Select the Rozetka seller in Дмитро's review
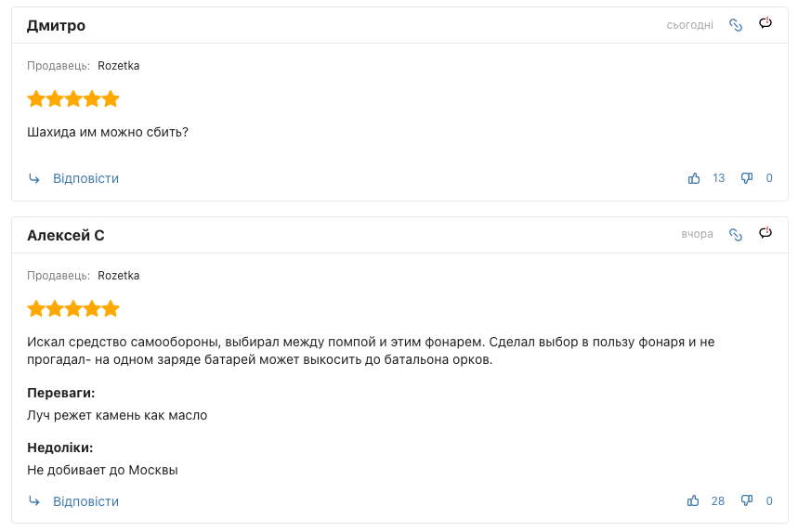Screen dimensions: 798x532 (119, 66)
